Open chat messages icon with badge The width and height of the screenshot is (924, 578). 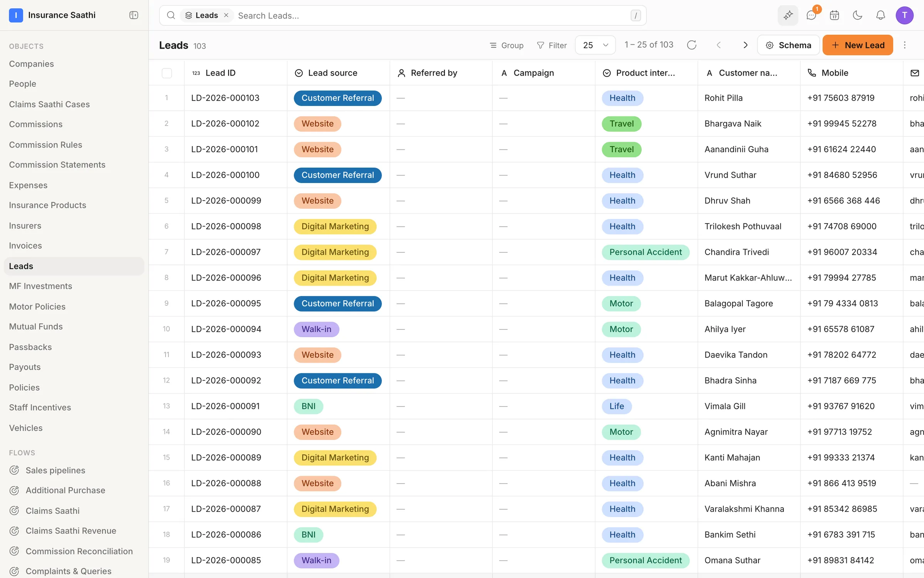point(812,15)
